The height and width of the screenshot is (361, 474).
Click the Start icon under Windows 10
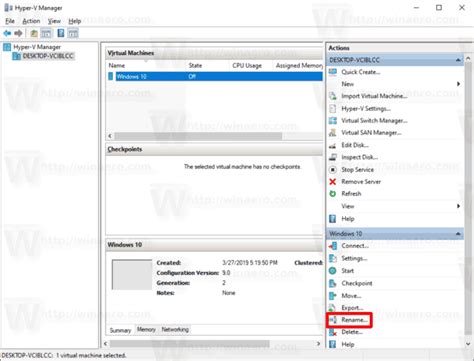(333, 271)
